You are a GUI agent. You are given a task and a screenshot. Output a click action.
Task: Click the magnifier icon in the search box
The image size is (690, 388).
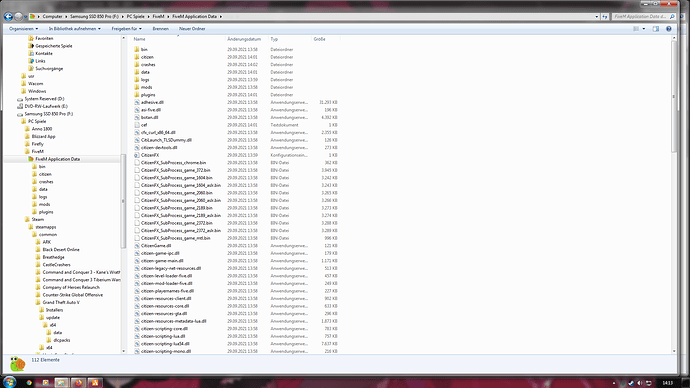[x=672, y=17]
